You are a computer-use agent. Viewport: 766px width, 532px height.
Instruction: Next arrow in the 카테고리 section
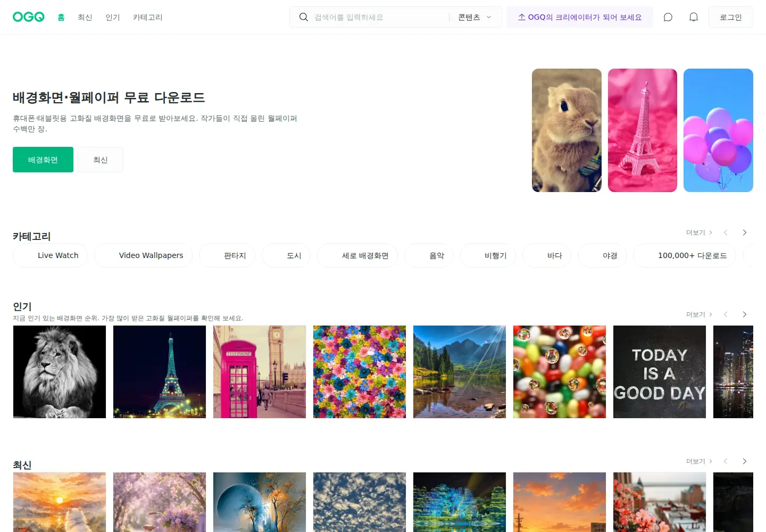click(745, 232)
